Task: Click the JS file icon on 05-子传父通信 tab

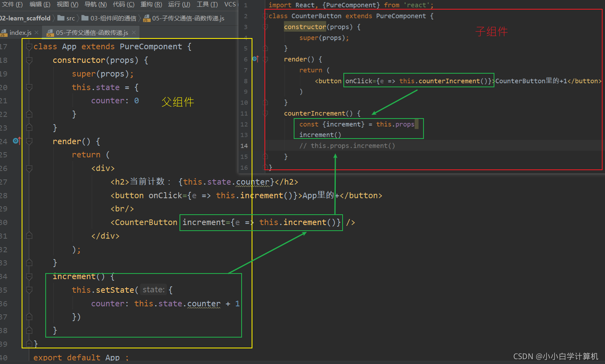Action: [x=50, y=33]
